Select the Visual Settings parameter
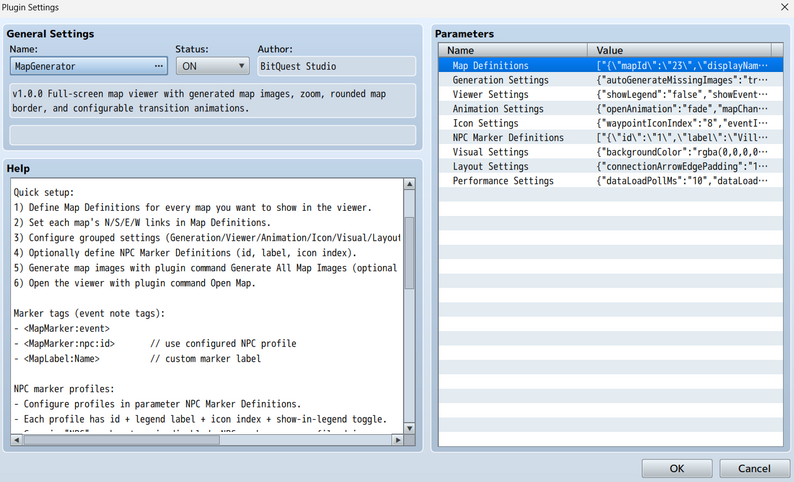794x482 pixels. (611, 152)
